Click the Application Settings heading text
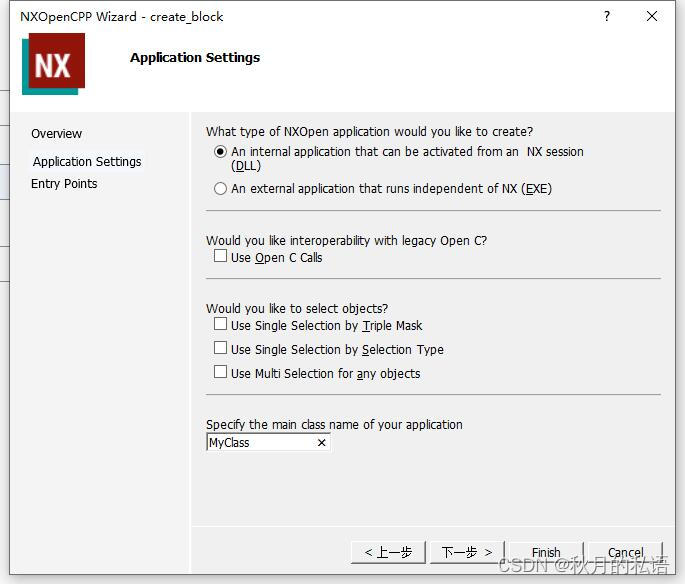Image resolution: width=685 pixels, height=584 pixels. (195, 58)
